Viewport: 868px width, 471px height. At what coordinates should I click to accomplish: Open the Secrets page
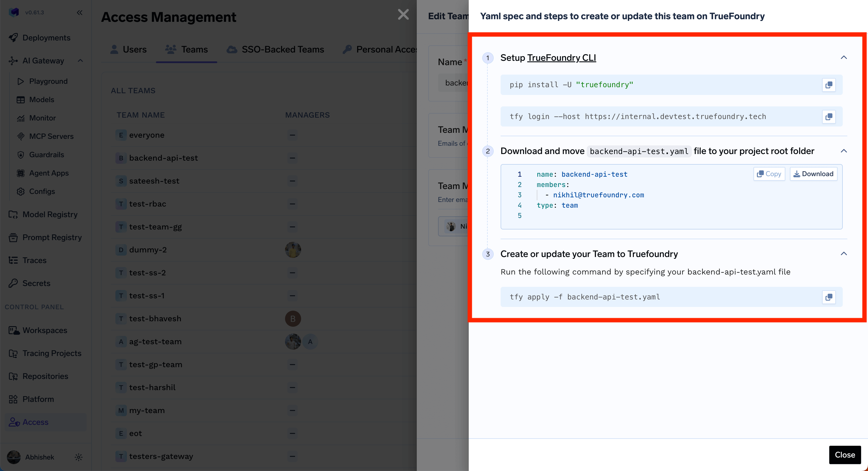[36, 283]
